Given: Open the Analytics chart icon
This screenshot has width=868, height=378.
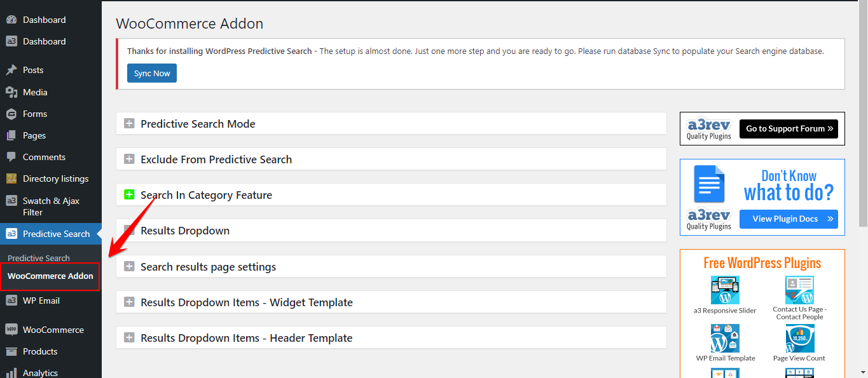Looking at the screenshot, I should point(11,373).
